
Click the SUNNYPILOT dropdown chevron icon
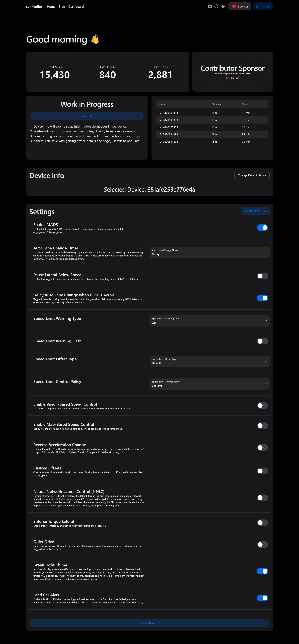265,211
